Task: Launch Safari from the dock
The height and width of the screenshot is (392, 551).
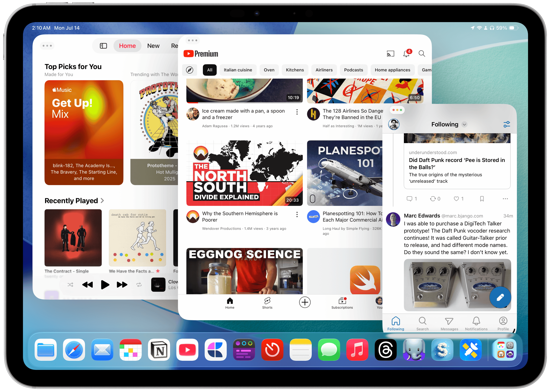Action: 74,349
